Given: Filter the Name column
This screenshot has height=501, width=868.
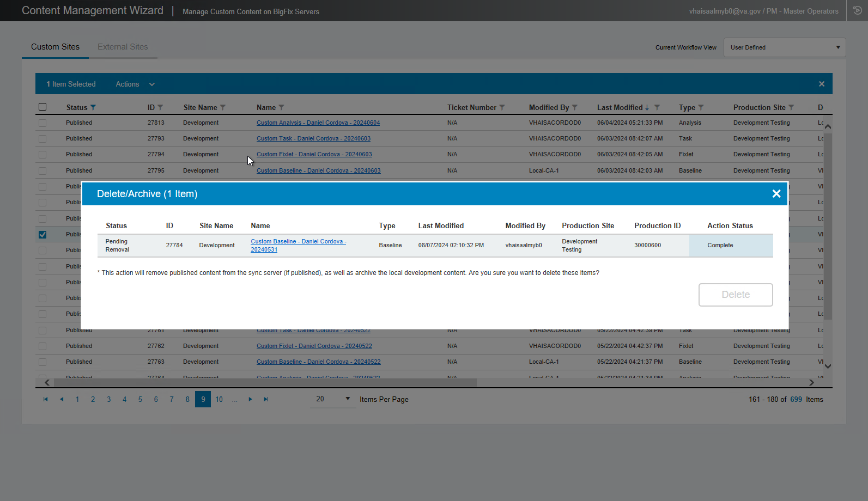Looking at the screenshot, I should 281,107.
